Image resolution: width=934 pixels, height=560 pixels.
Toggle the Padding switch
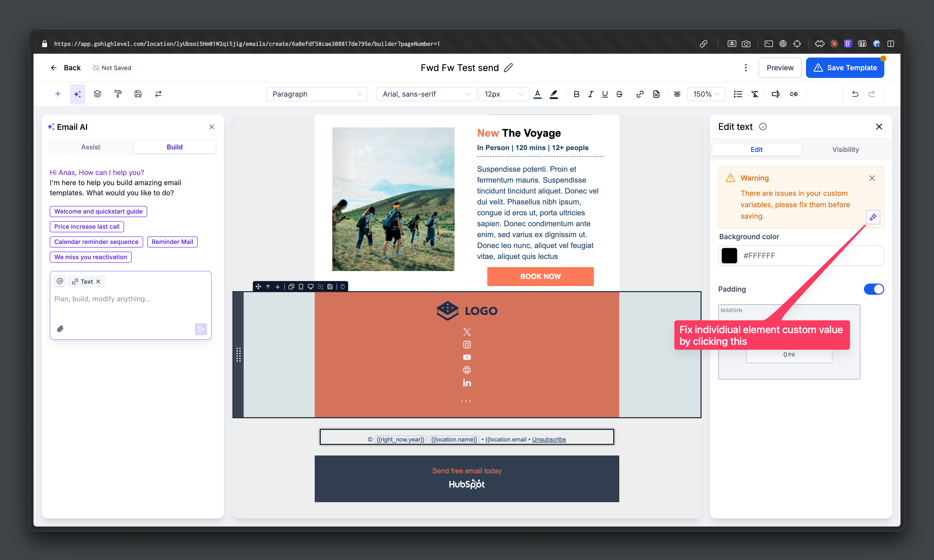click(x=874, y=289)
